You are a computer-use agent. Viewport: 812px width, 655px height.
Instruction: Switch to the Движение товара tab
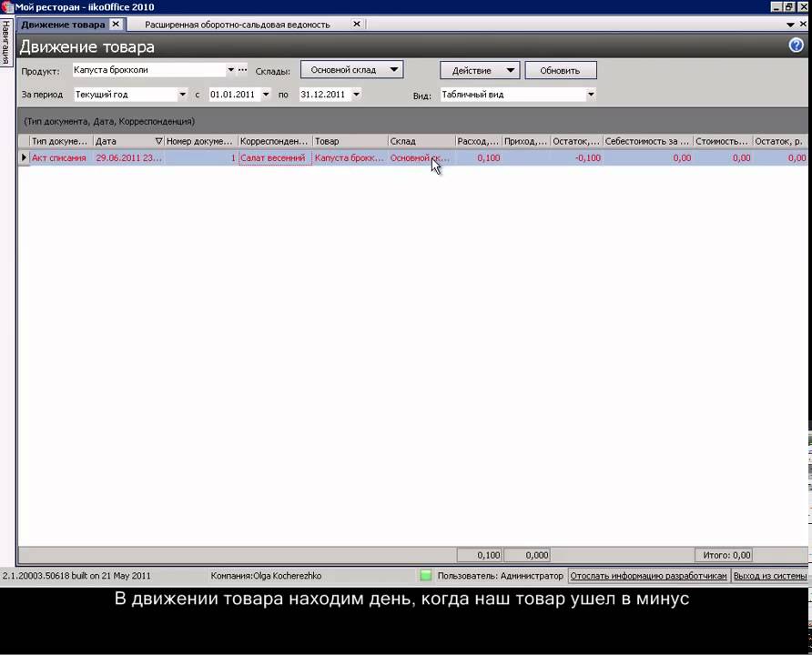(63, 25)
